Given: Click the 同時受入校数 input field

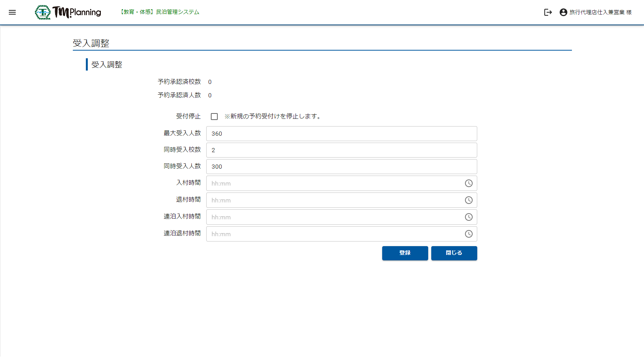Looking at the screenshot, I should (x=341, y=150).
